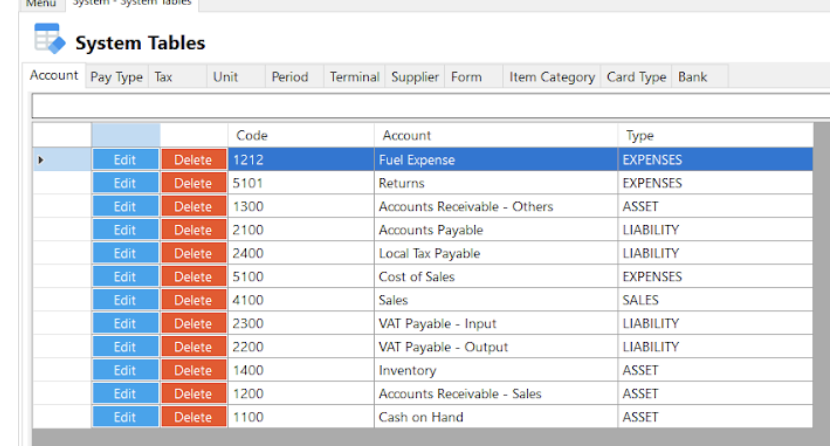This screenshot has width=830, height=446.
Task: Select the VAT Payable - Input cell
Action: pyautogui.click(x=496, y=323)
